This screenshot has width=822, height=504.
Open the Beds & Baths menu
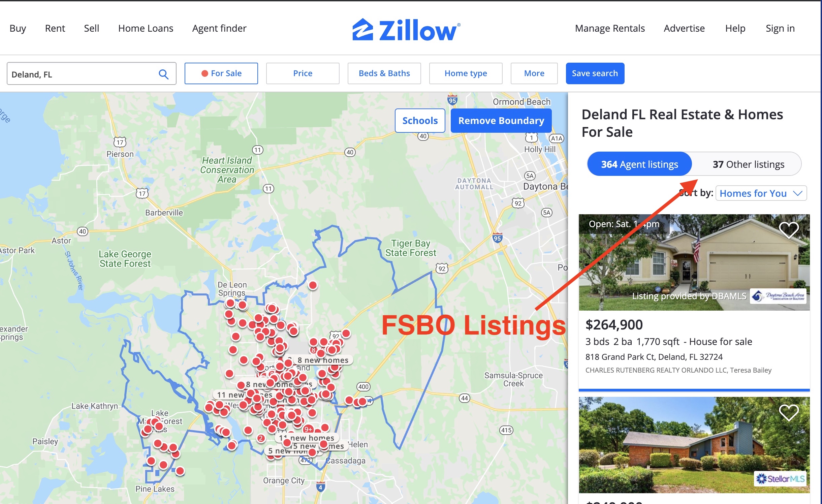click(384, 73)
